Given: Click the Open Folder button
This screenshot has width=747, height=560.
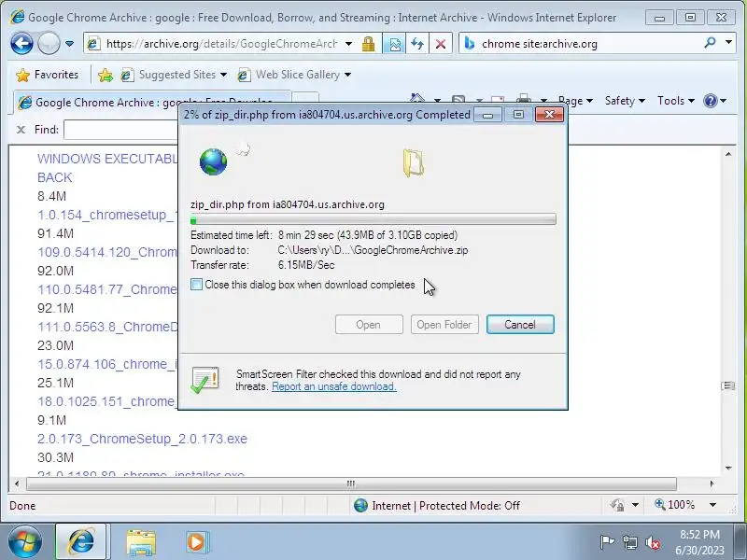Looking at the screenshot, I should [x=444, y=324].
